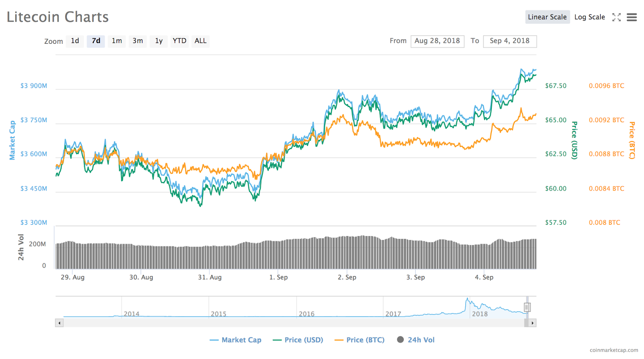This screenshot has height=359, width=644.
Task: Click the '1. Sep' x-axis label
Action: pyautogui.click(x=279, y=277)
